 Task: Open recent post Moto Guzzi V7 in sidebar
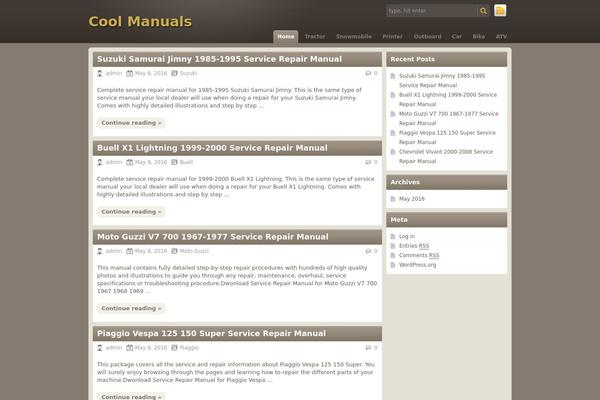point(448,118)
